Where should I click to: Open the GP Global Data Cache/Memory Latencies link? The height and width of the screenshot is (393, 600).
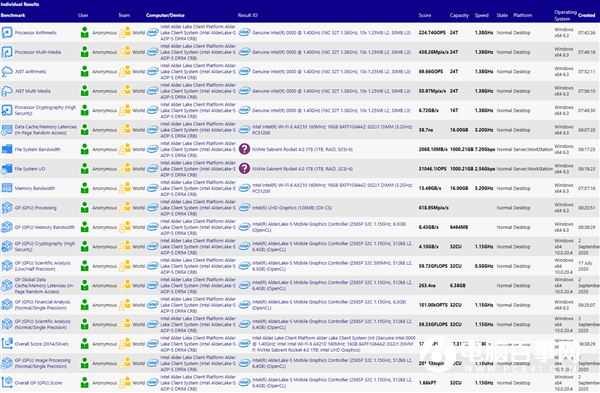44,285
